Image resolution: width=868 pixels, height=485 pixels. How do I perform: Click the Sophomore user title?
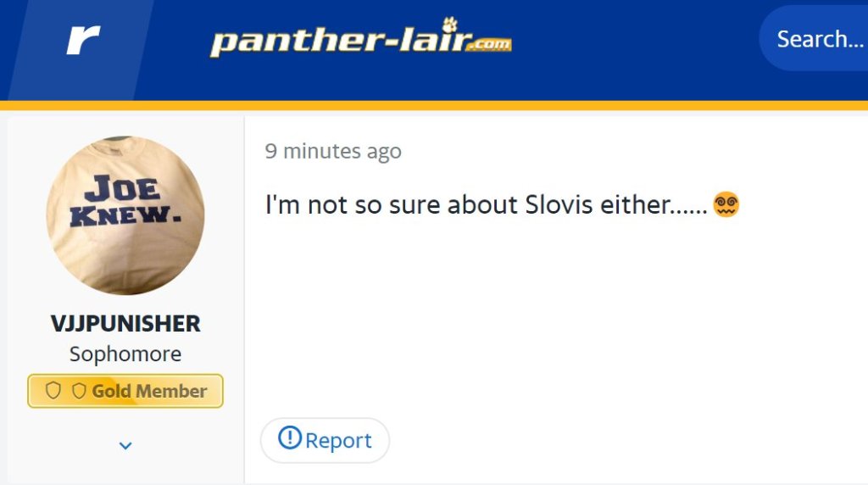pos(125,354)
